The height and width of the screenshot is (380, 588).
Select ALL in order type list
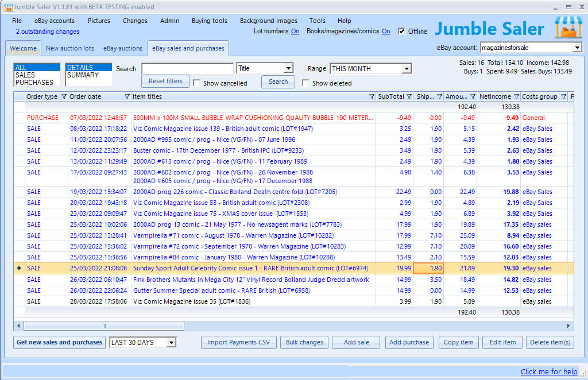37,68
